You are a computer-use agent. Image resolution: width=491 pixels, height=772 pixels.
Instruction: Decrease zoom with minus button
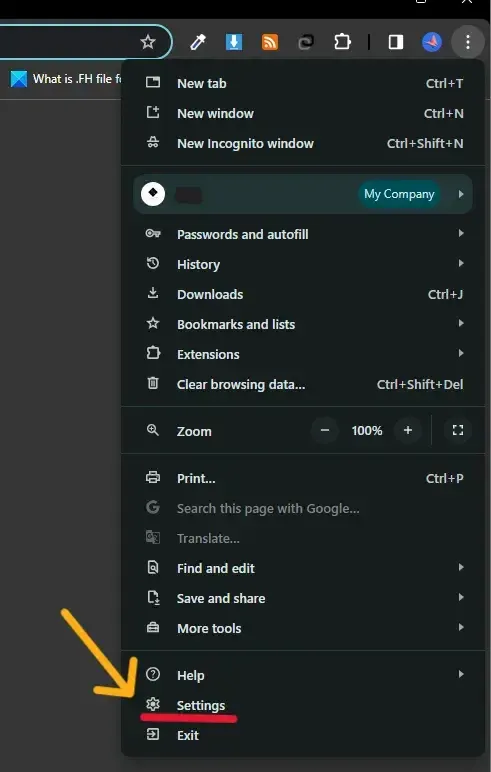tap(325, 430)
